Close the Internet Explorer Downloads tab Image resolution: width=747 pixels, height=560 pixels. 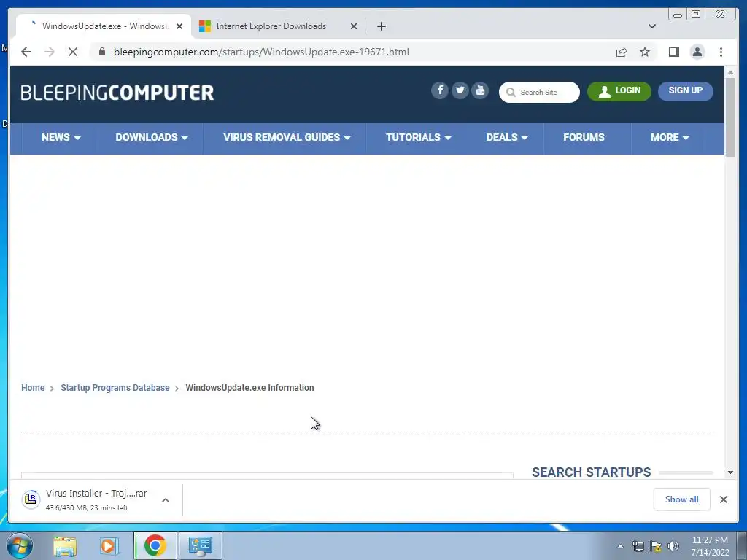point(354,26)
